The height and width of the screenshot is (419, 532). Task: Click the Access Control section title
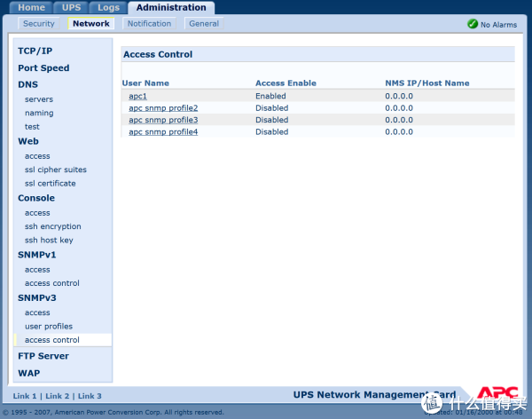tap(158, 54)
